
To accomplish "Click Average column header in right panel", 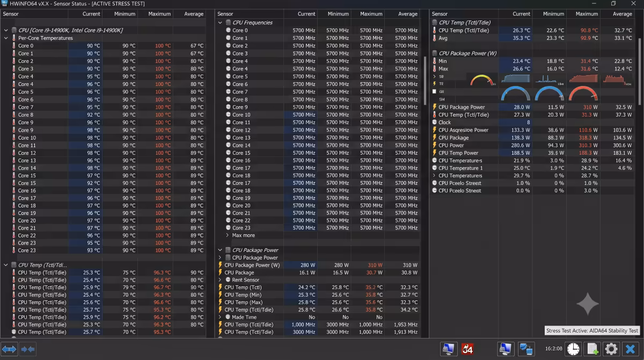I will click(x=617, y=13).
